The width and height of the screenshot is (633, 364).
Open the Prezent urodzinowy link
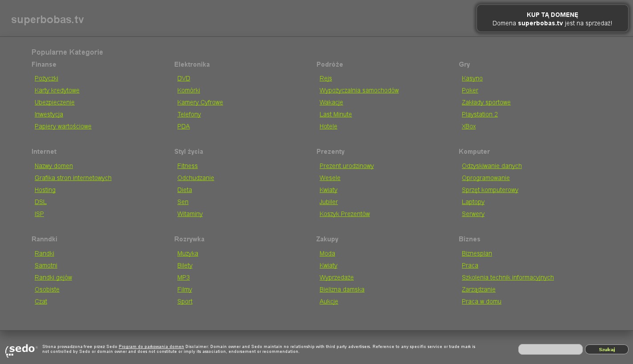pyautogui.click(x=346, y=166)
